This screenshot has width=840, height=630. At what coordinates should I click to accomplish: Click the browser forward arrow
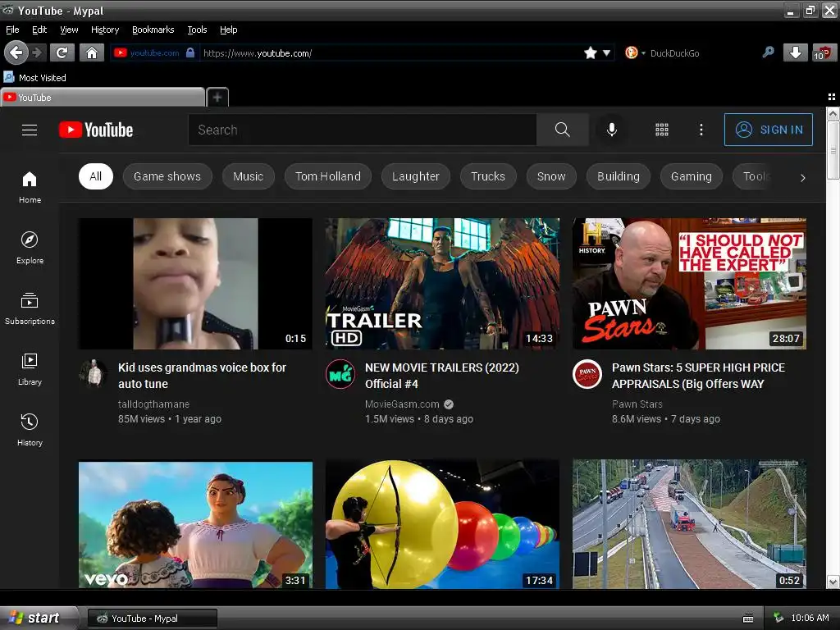[37, 52]
